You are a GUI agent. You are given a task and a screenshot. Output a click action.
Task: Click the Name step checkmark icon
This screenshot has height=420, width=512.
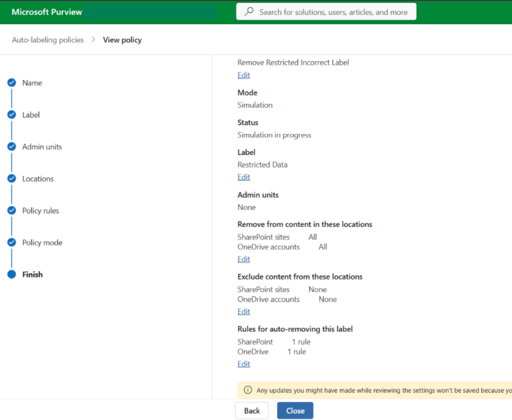coord(11,83)
